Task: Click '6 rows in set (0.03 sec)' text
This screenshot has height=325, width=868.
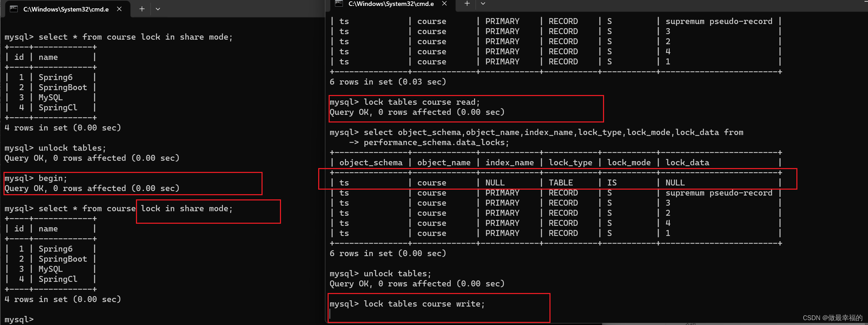Action: click(388, 82)
